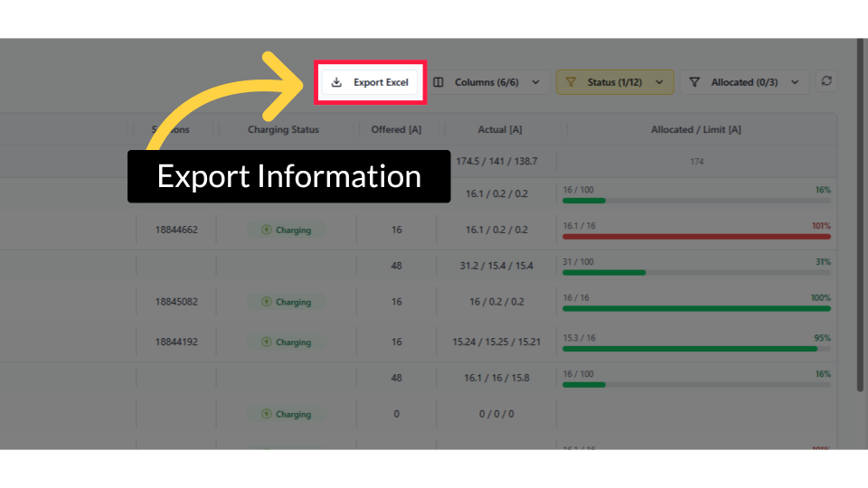The width and height of the screenshot is (868, 488).
Task: Select station ID 18844662 in the table
Action: (x=176, y=230)
